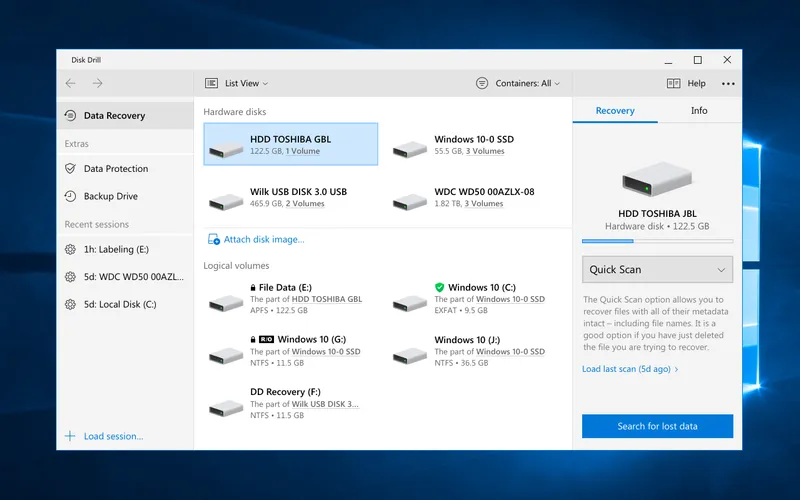Viewport: 800px width, 500px height.
Task: Click the List View layout icon
Action: [211, 83]
